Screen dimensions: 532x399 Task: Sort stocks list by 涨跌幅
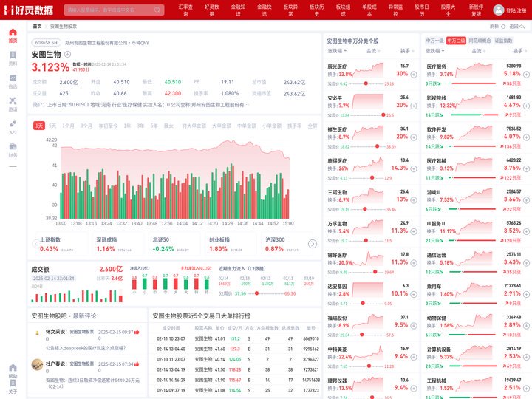click(337, 51)
